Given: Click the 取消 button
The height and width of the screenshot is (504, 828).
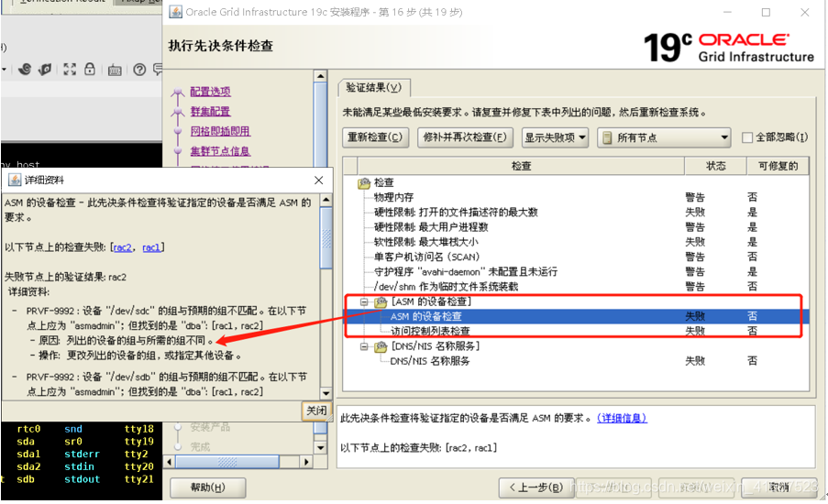Looking at the screenshot, I should pos(779,488).
